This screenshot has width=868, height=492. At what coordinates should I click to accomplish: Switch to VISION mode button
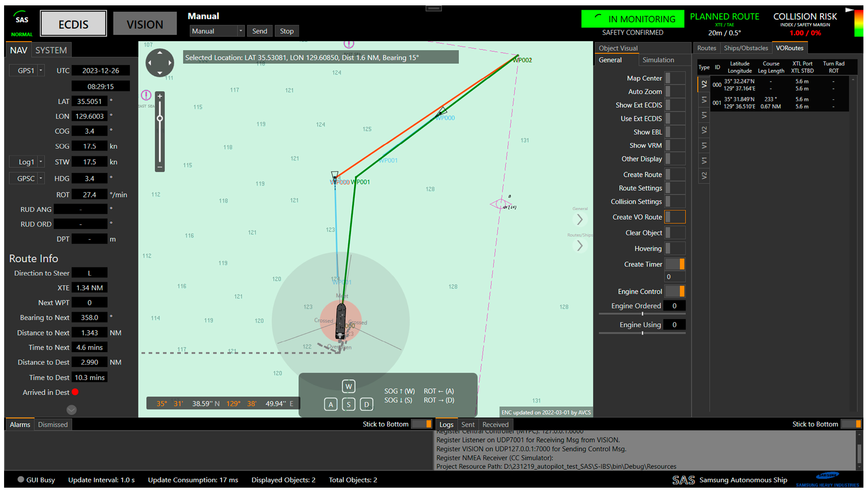tap(145, 24)
